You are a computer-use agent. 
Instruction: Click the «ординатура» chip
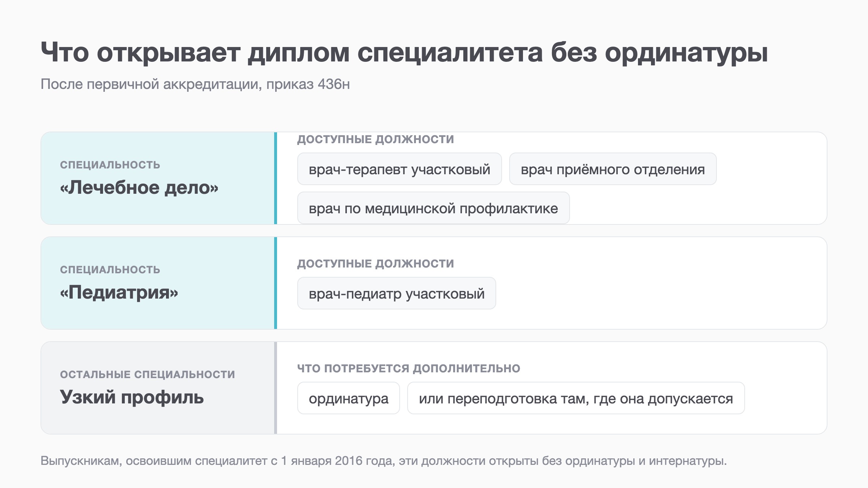coord(348,398)
